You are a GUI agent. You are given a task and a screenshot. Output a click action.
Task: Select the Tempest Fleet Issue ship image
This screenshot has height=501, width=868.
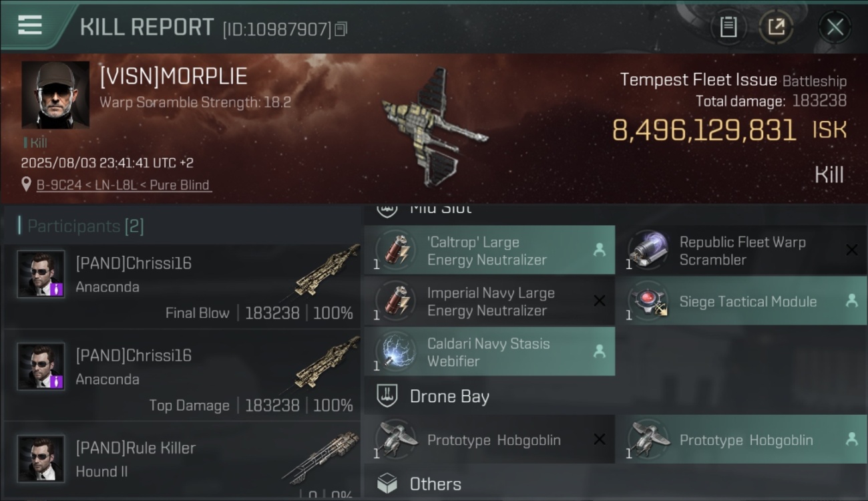(x=433, y=126)
